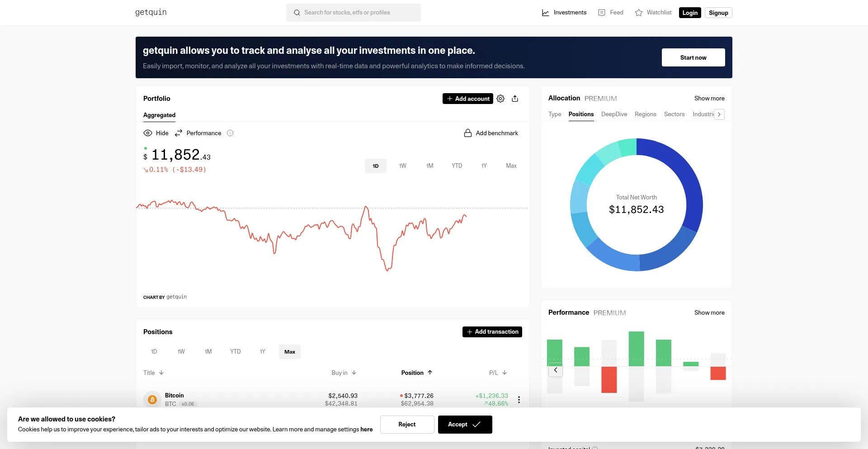Click the Login button

pyautogui.click(x=690, y=13)
